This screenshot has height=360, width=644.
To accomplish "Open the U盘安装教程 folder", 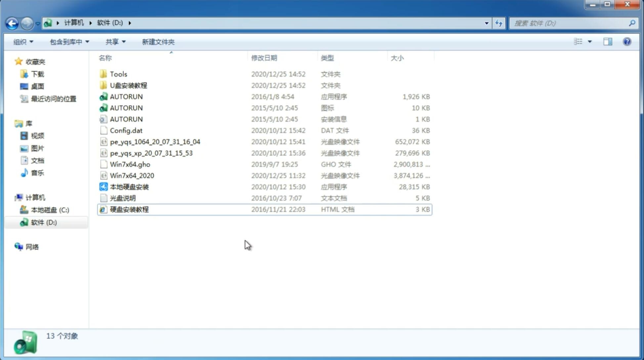I will pos(129,85).
